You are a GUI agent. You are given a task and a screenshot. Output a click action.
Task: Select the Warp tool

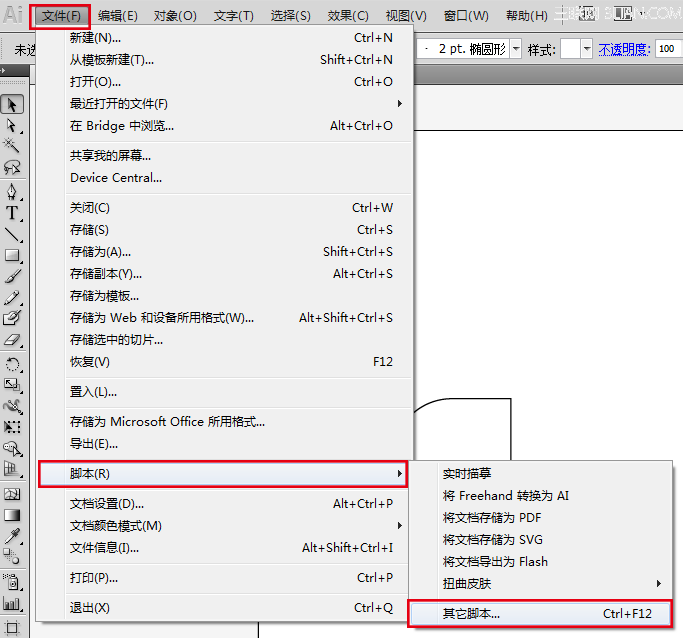(x=12, y=406)
